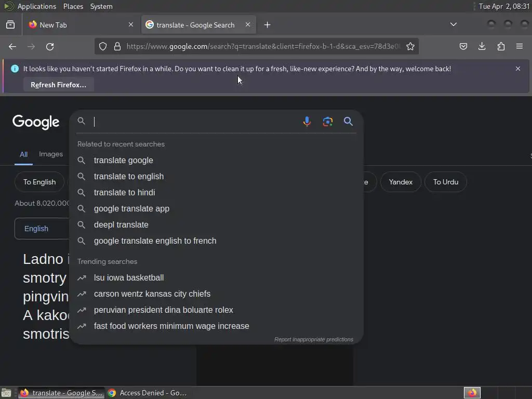Open the Places menu
Viewport: 532px width, 399px height.
pos(73,6)
